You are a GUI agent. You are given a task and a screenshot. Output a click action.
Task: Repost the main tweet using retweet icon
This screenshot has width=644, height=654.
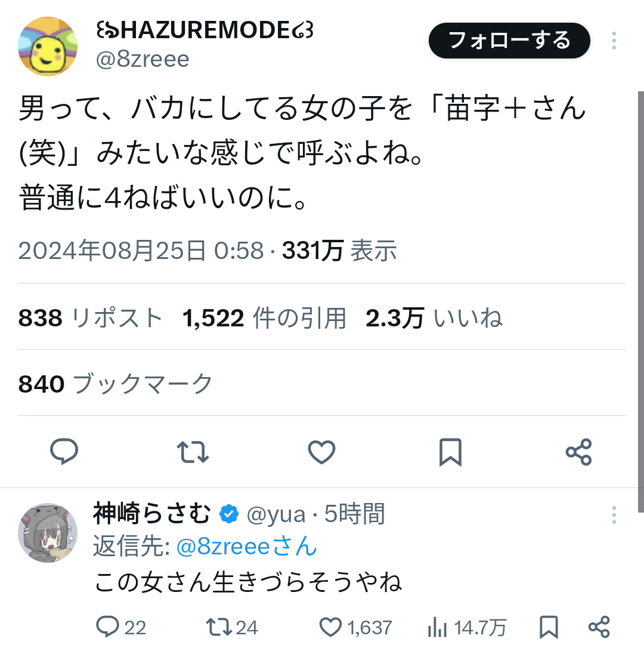[193, 452]
